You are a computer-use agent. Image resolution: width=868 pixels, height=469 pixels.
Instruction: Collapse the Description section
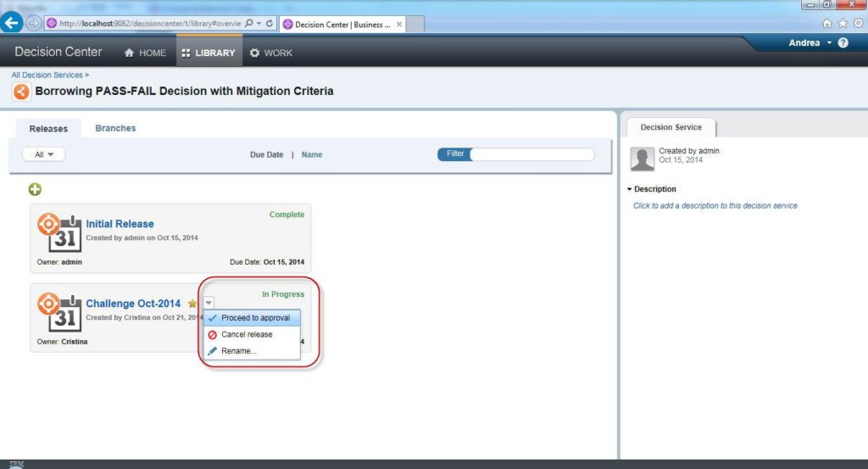click(630, 189)
